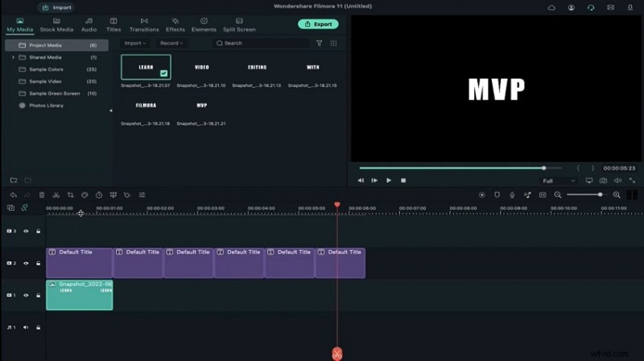Screen dimensions: 644x361
Task: Open the Sample Video folder
Action: click(x=56, y=81)
